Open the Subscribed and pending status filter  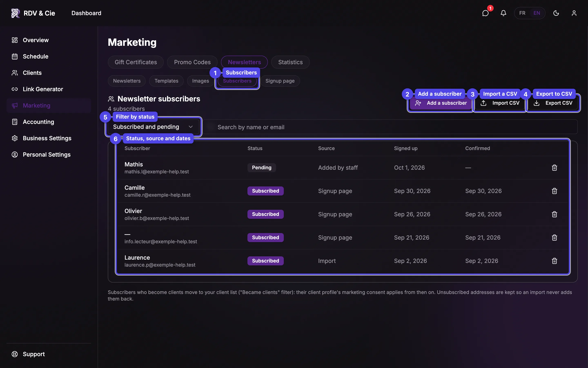coord(153,127)
